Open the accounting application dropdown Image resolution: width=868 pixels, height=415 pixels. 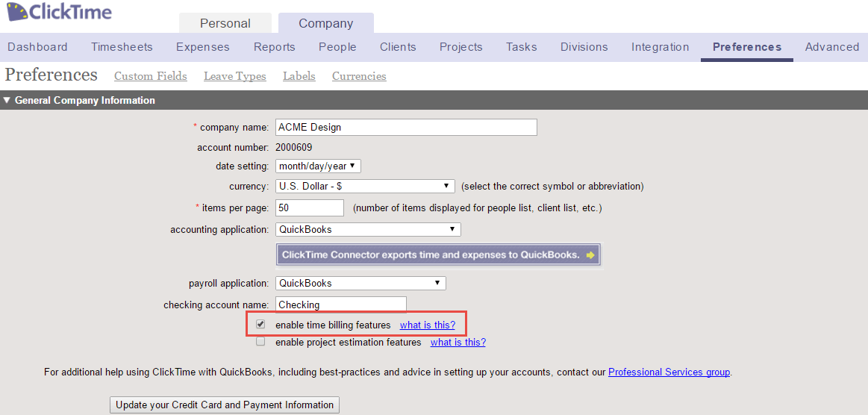coord(367,229)
